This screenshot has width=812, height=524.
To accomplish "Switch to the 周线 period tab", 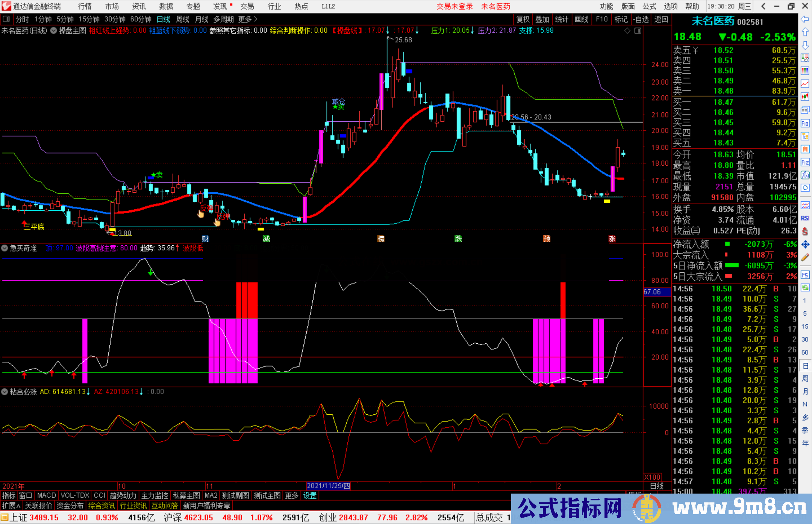I will pyautogui.click(x=182, y=19).
